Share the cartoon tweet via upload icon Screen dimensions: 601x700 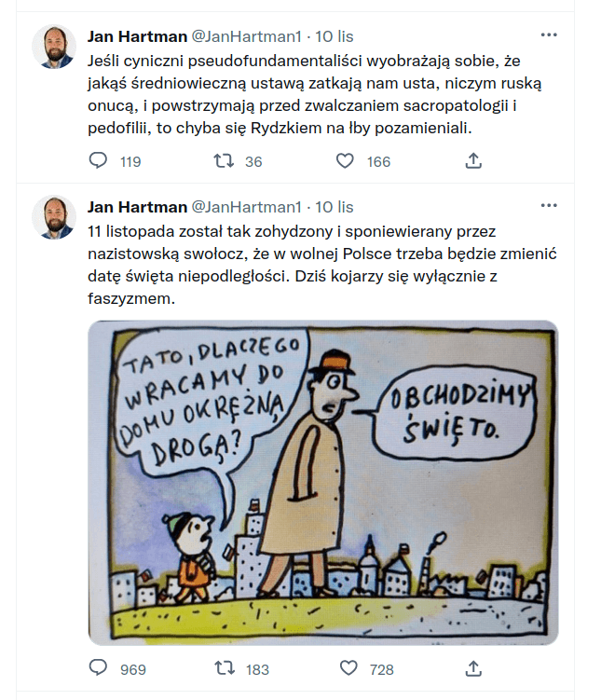tap(473, 668)
